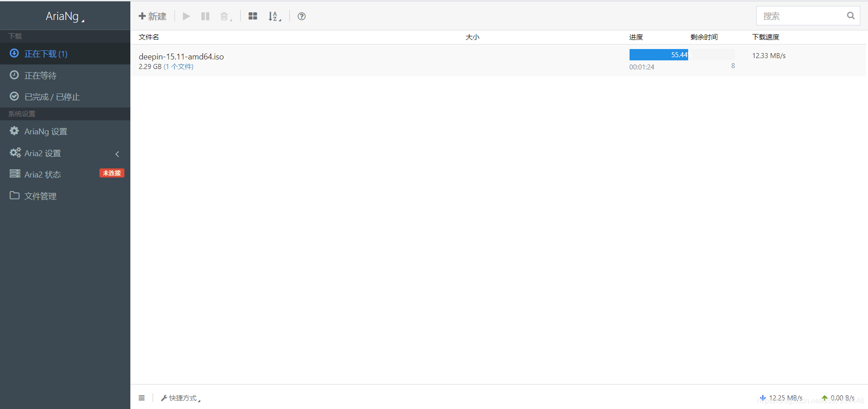Click the connections count 8
This screenshot has height=409, width=868.
[733, 66]
